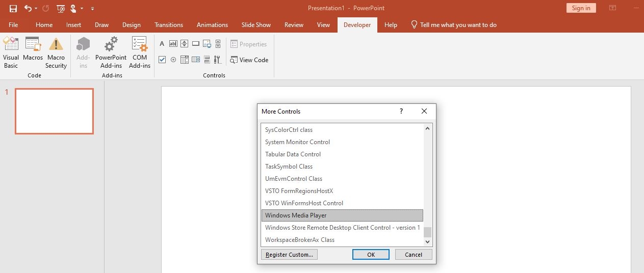Select WorkspaceBrokerAx Class entry
The height and width of the screenshot is (273, 644).
342,240
